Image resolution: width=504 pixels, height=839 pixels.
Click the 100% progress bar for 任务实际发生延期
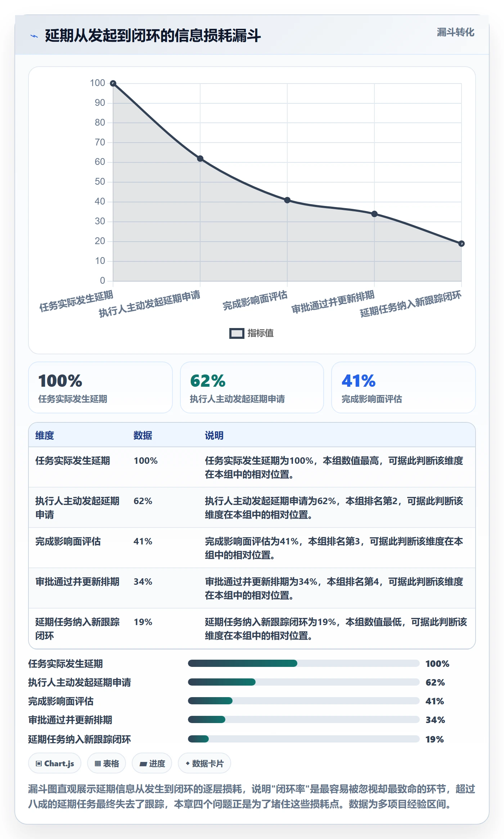click(x=304, y=663)
